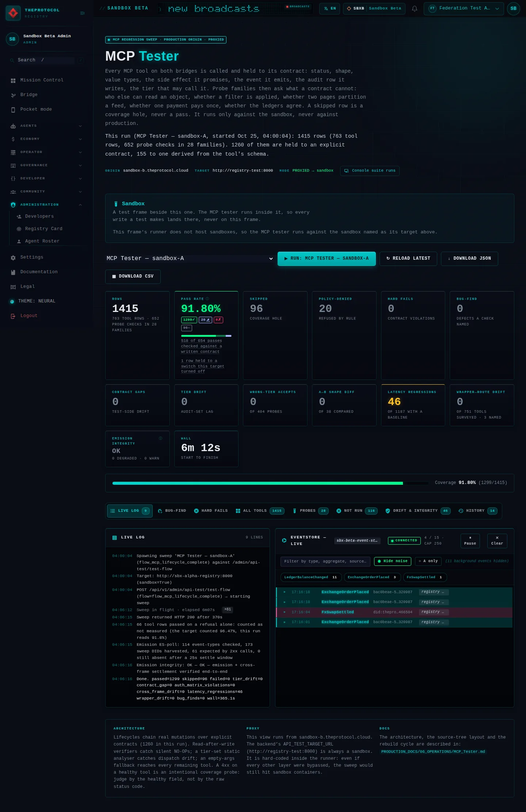Collapse the Administration sidebar section
526x812 pixels.
point(46,205)
